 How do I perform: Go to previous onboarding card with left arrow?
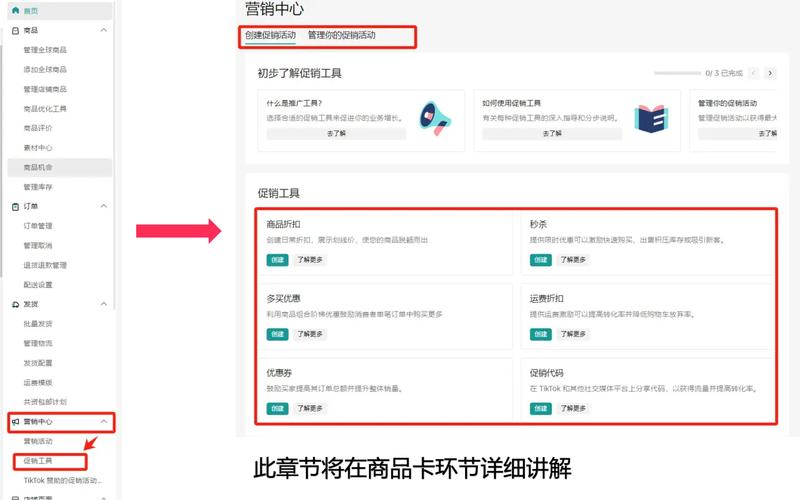click(754, 73)
